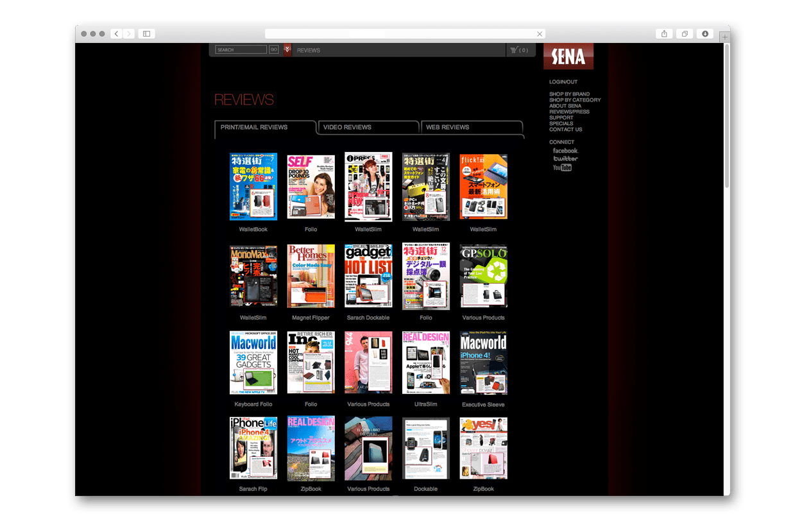Go back using the browser back arrow
The width and height of the screenshot is (809, 532).
pos(116,33)
